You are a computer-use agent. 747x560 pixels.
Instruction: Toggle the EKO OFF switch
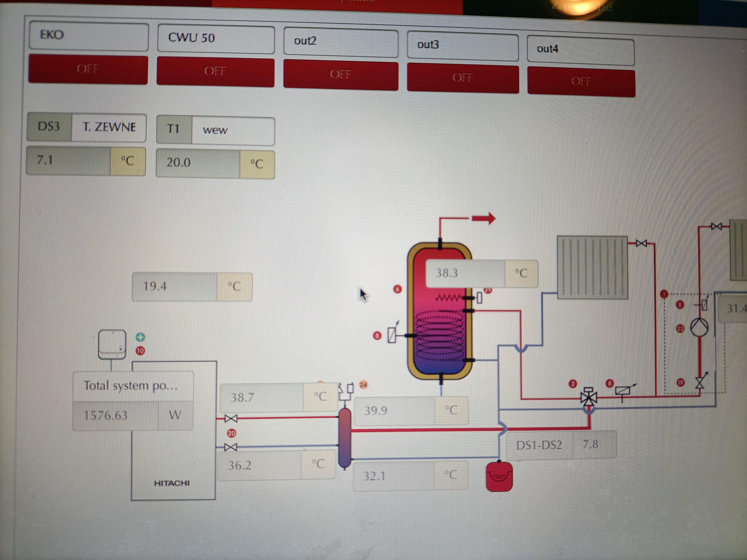coord(88,69)
